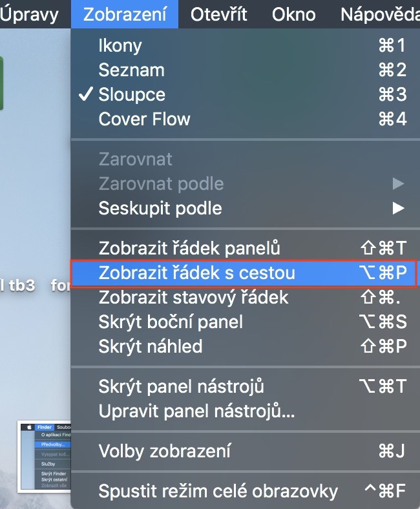Image resolution: width=420 pixels, height=509 pixels.
Task: Switch to Seznam view
Action: pos(131,70)
